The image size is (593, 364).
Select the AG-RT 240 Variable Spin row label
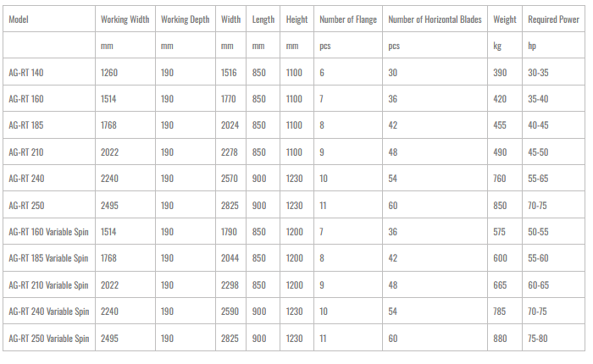(x=48, y=311)
